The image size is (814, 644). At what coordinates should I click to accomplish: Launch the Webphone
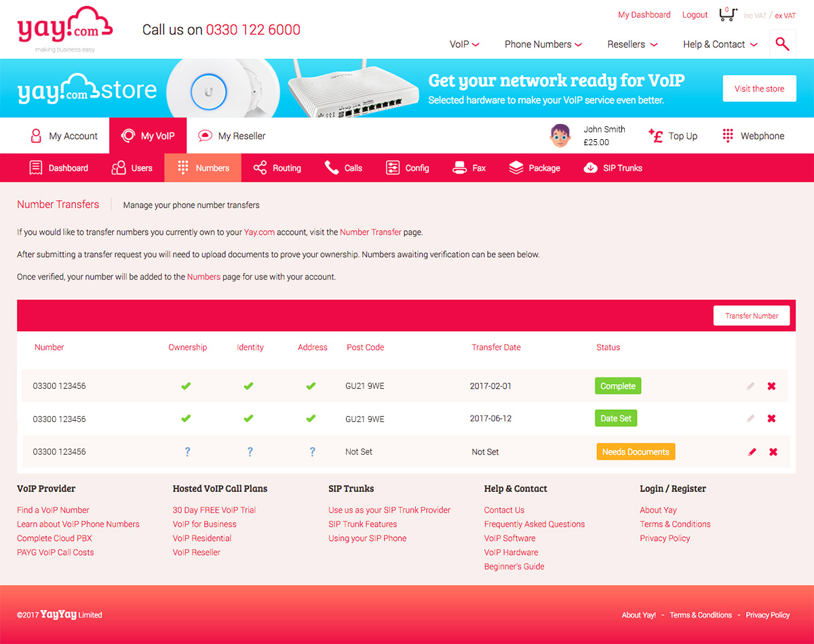pos(753,136)
